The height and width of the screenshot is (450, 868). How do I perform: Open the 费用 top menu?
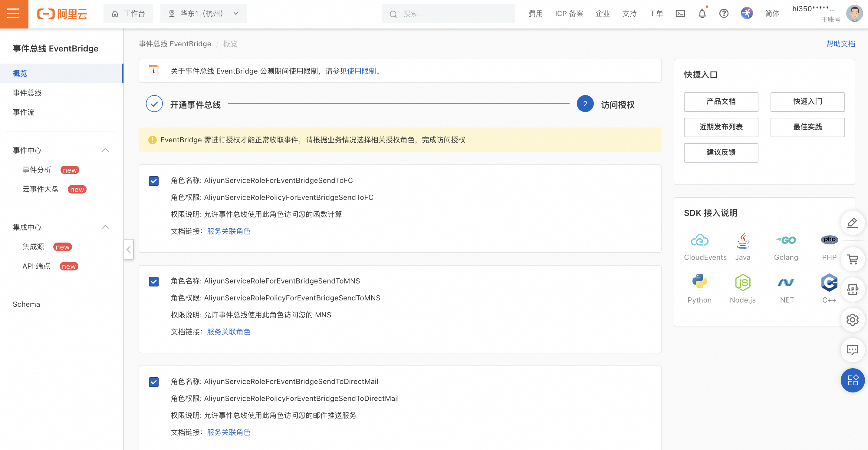point(535,14)
